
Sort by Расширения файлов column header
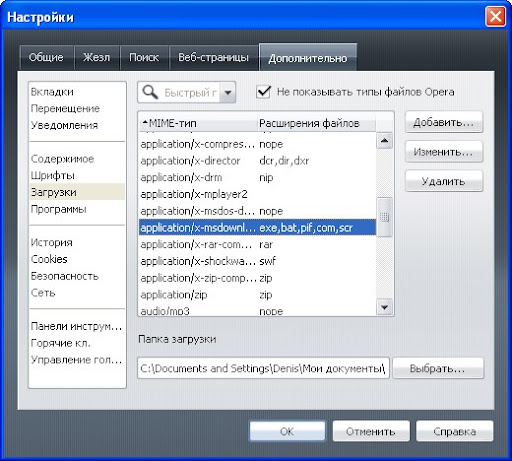coord(317,123)
